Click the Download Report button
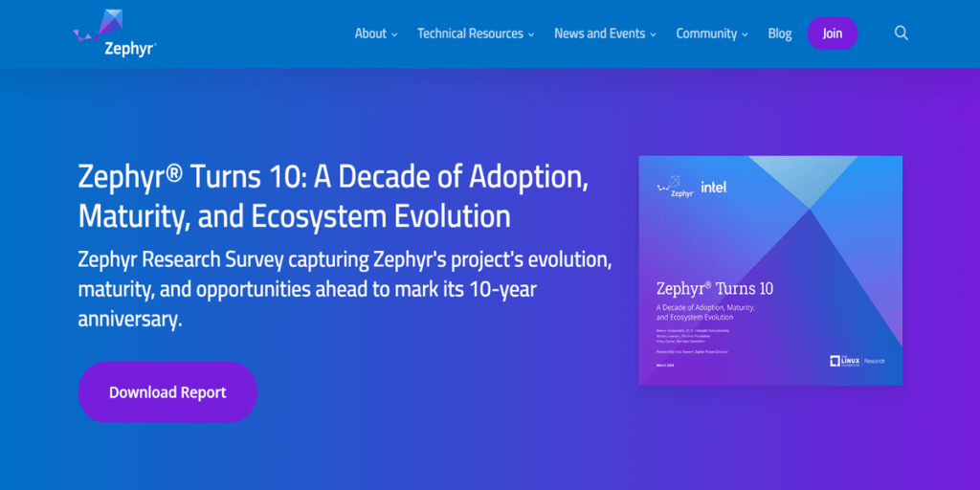The height and width of the screenshot is (490, 980). click(167, 392)
